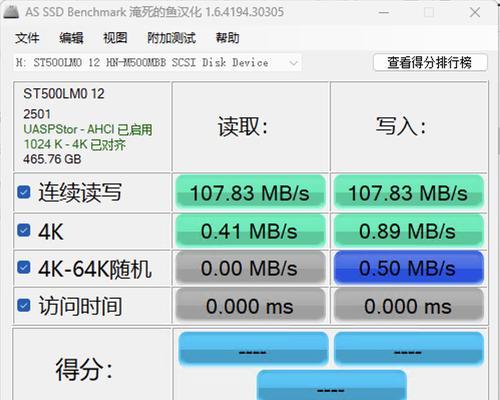This screenshot has height=400, width=500.
Task: Close the AS SSD Benchmark window
Action: [475, 13]
